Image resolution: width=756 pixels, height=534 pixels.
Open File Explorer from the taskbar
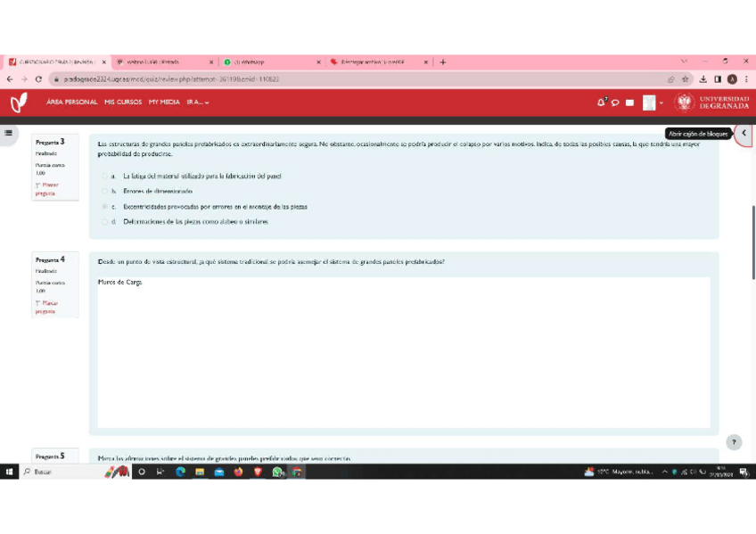[x=200, y=472]
